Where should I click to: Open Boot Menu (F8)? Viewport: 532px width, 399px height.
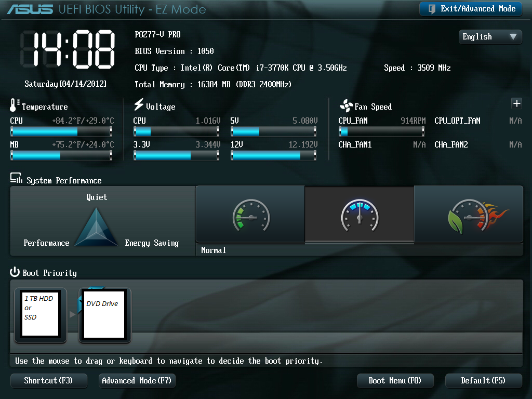(395, 380)
